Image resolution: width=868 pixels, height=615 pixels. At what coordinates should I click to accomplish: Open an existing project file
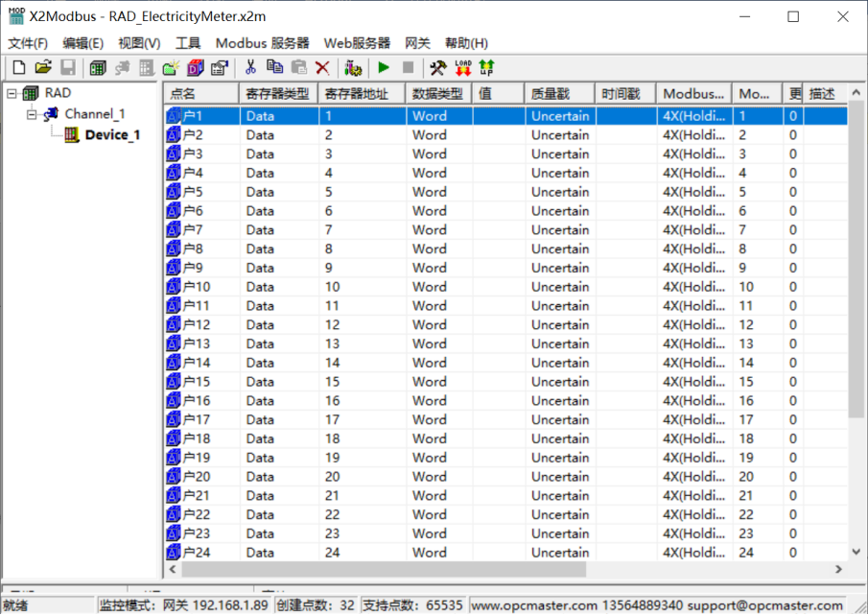(43, 67)
